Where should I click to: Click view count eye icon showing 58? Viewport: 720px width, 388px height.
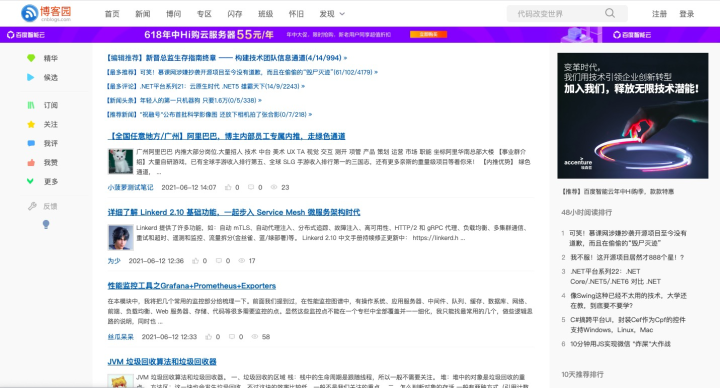tap(255, 337)
